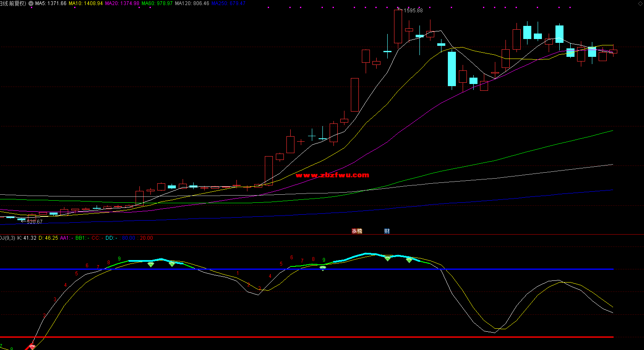Click the diamond icon in top-right corner
This screenshot has width=644, height=350.
point(640,3)
